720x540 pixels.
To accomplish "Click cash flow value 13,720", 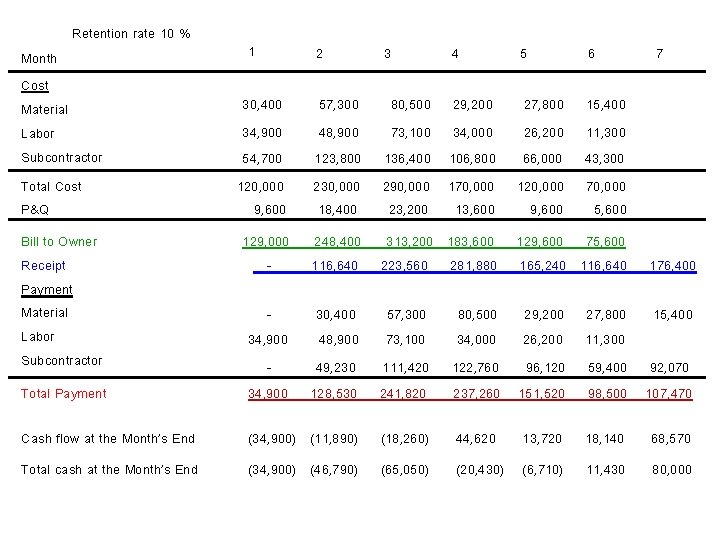I will 542,439.
